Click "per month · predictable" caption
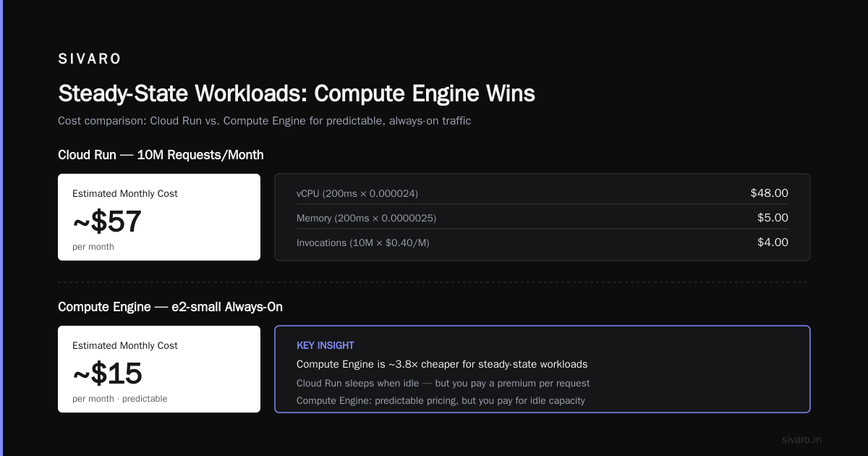This screenshot has height=456, width=868. (x=119, y=399)
